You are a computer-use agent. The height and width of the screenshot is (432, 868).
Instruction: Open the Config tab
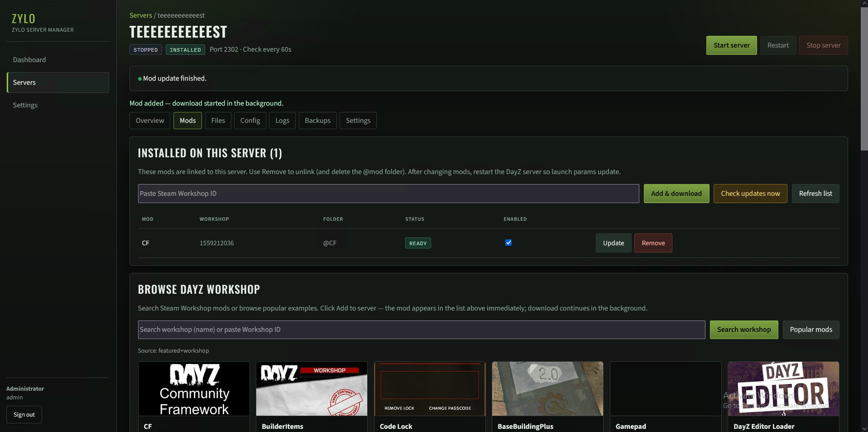coord(250,121)
